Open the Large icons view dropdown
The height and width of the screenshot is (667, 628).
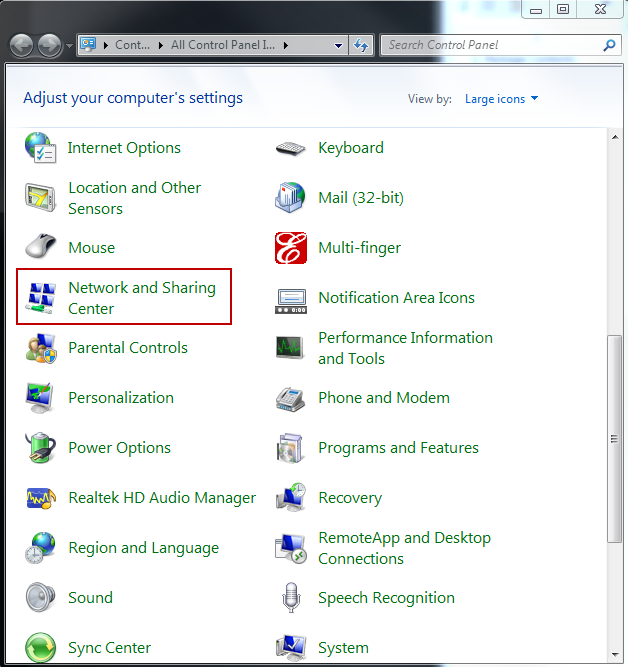click(501, 99)
